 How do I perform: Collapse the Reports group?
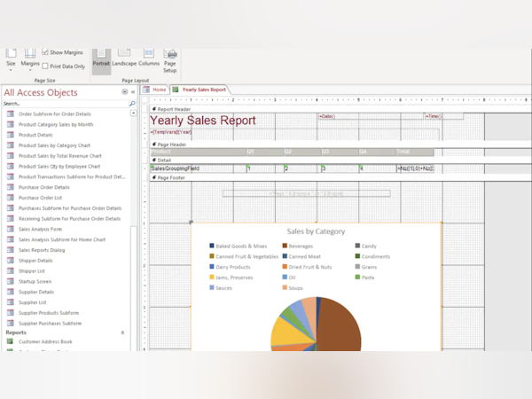[x=122, y=332]
